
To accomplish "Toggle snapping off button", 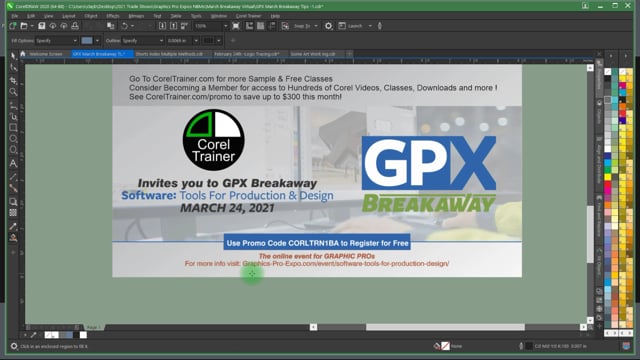I will (x=285, y=26).
